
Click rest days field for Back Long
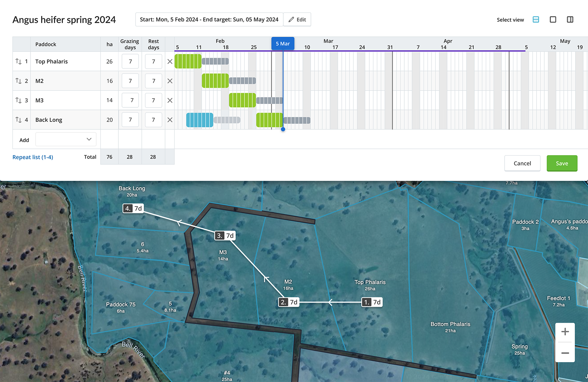(x=154, y=120)
